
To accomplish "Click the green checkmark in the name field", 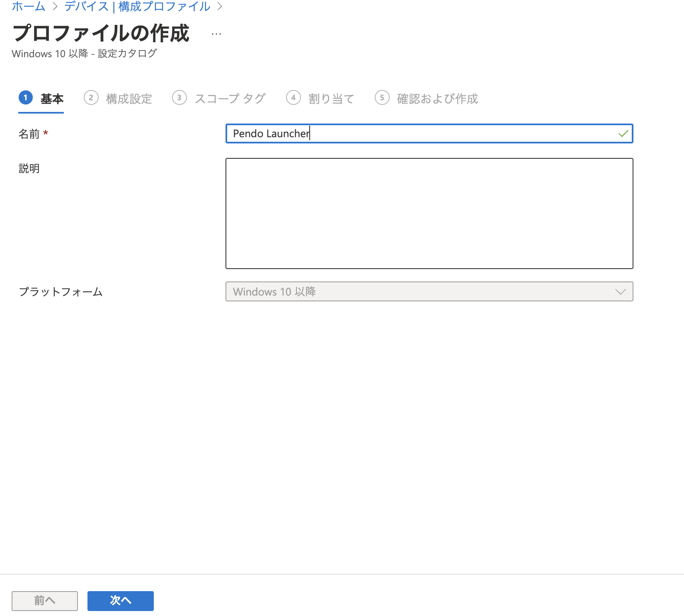I will [622, 133].
